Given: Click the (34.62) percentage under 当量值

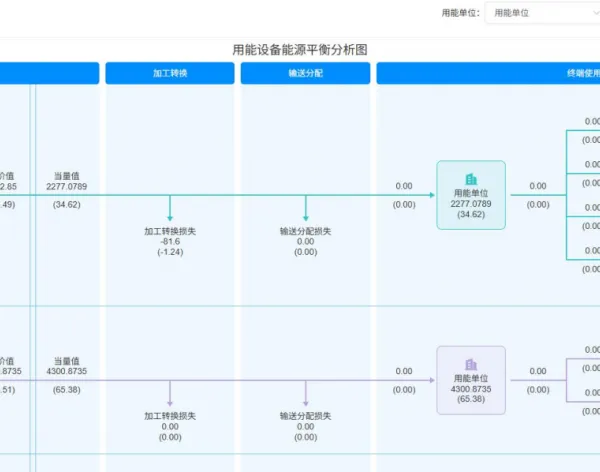Looking at the screenshot, I should coord(67,204).
